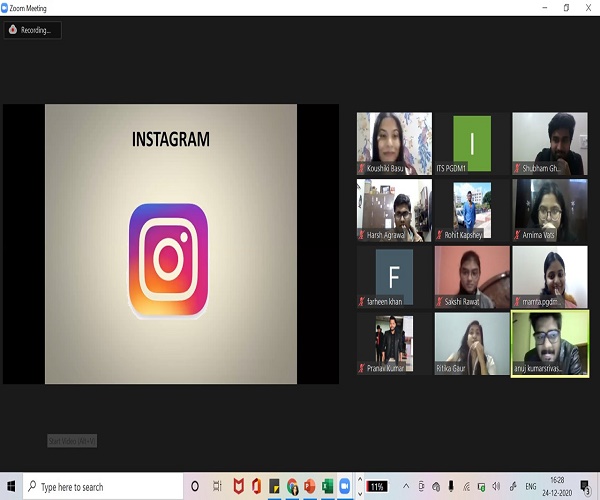Open Cortana from the taskbar
The width and height of the screenshot is (600, 500).
click(195, 486)
